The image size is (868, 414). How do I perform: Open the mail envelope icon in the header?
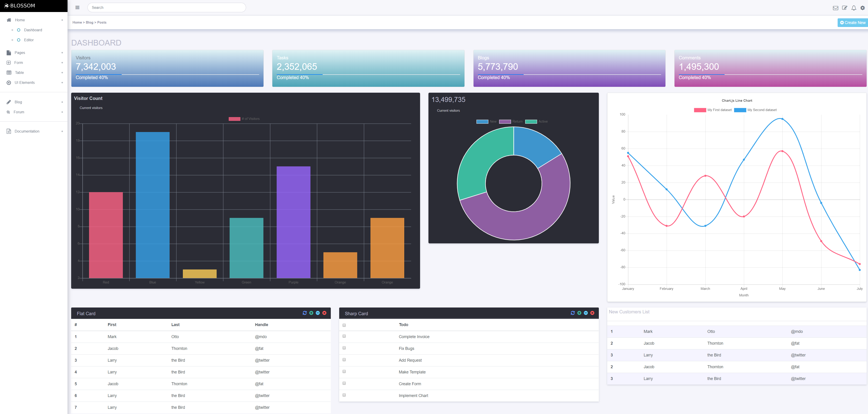pyautogui.click(x=836, y=8)
